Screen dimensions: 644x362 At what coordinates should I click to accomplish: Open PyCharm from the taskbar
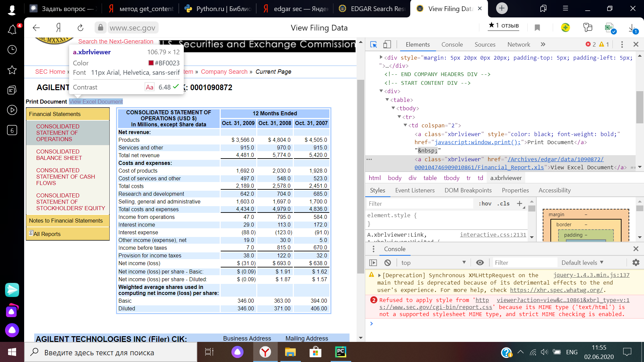click(x=340, y=352)
